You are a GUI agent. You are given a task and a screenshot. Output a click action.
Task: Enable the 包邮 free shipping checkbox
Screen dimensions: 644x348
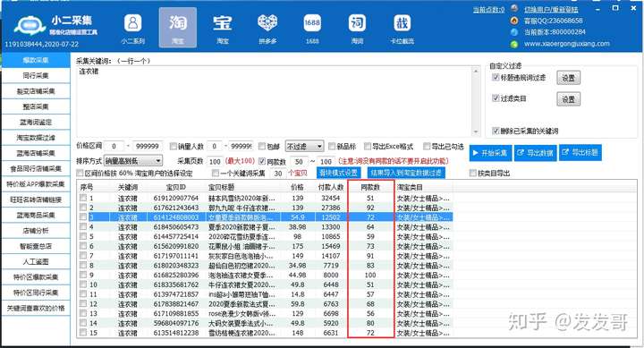coord(262,146)
